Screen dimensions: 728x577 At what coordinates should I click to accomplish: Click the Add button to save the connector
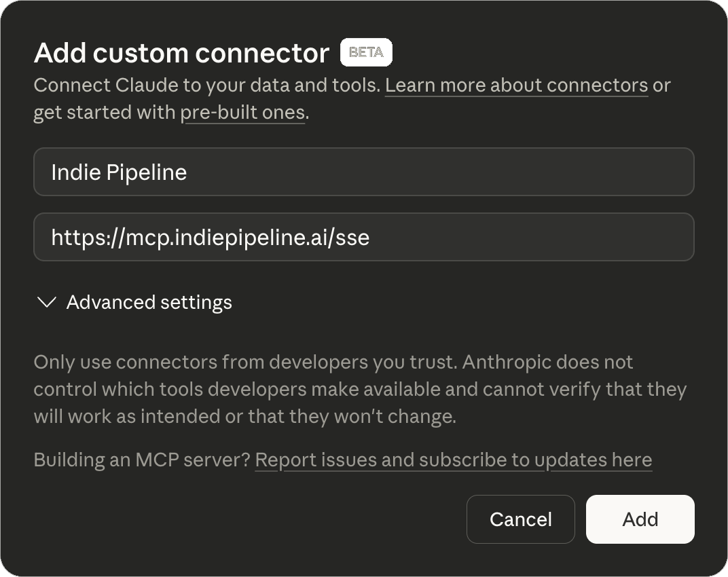[639, 519]
